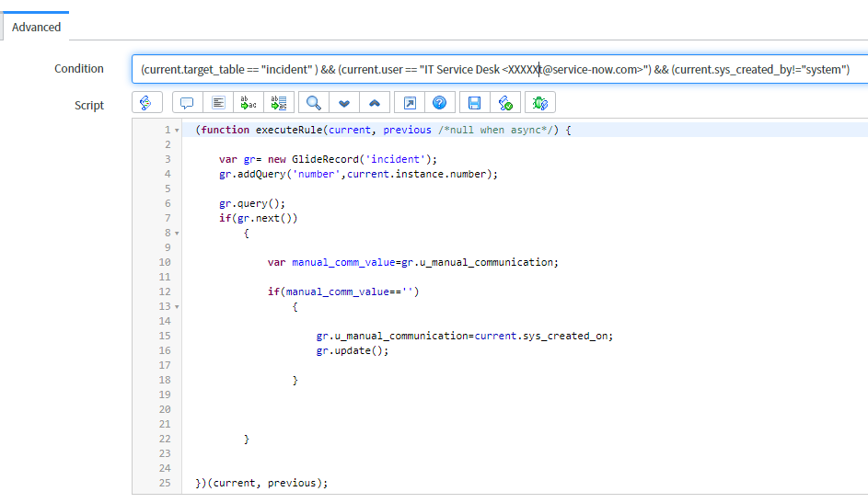868x503 pixels.
Task: Click 'current.instance.number' on line 4
Action: 416,174
